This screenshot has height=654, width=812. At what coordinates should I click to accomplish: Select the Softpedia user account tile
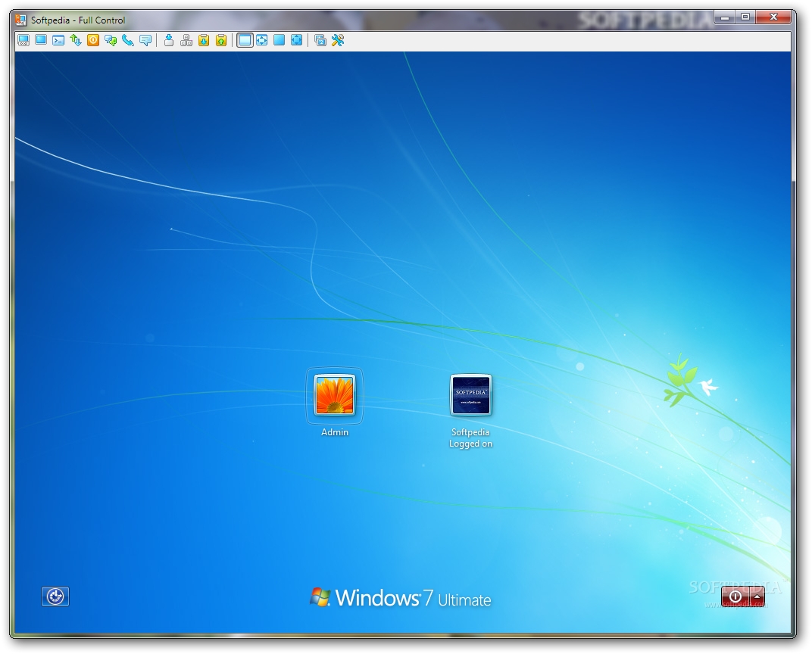470,396
